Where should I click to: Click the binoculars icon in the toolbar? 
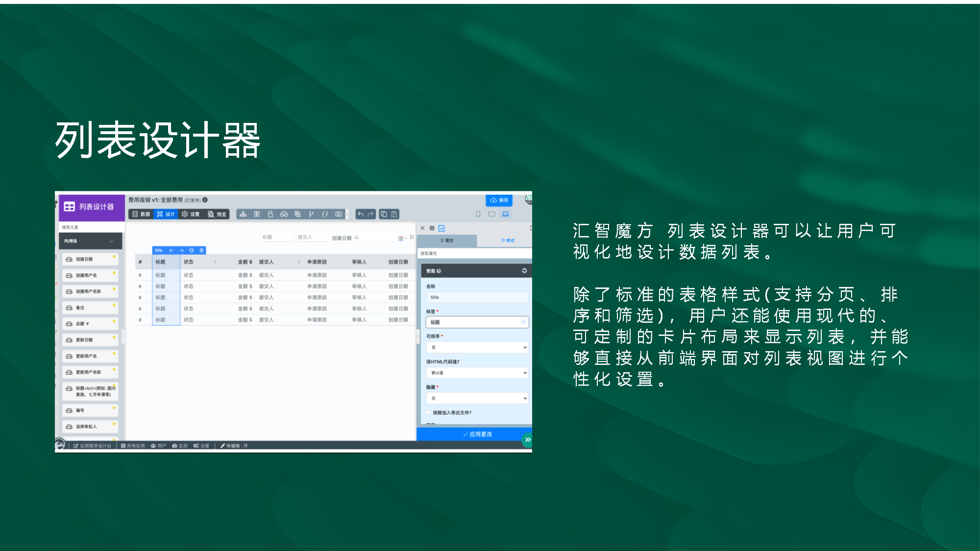(284, 214)
